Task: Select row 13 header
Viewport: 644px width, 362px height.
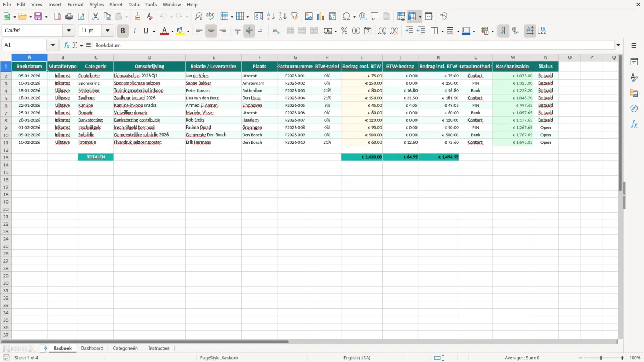Action: 6,157
